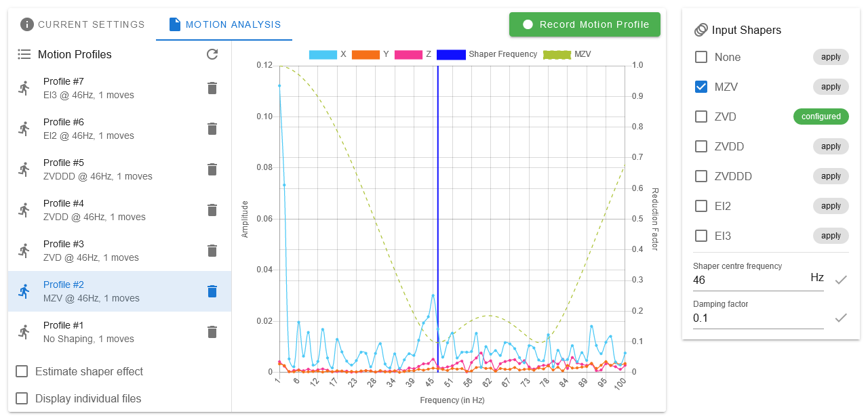Enable the None input shaper checkbox
This screenshot has height=420, width=868.
pos(701,57)
